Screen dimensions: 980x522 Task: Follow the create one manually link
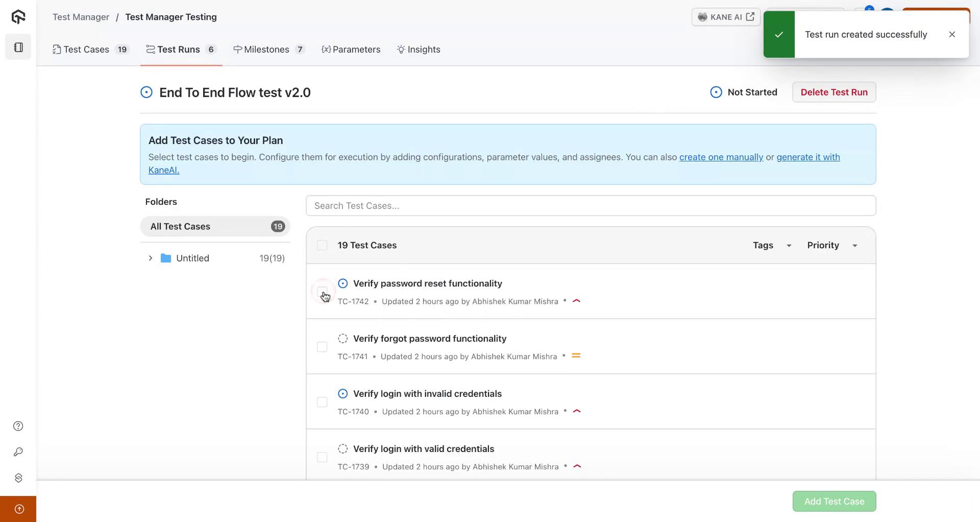721,157
